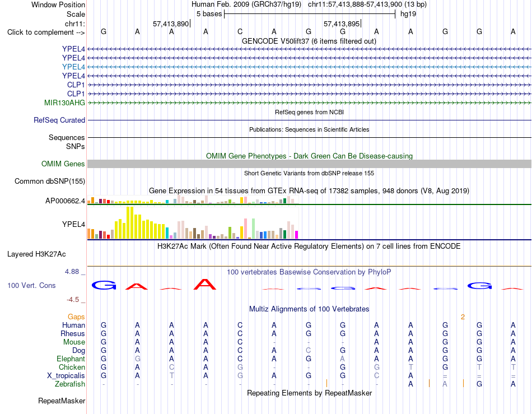Open the OMIM Gene Phenotypes track title
Image resolution: width=532 pixels, height=414 pixels.
[310, 156]
